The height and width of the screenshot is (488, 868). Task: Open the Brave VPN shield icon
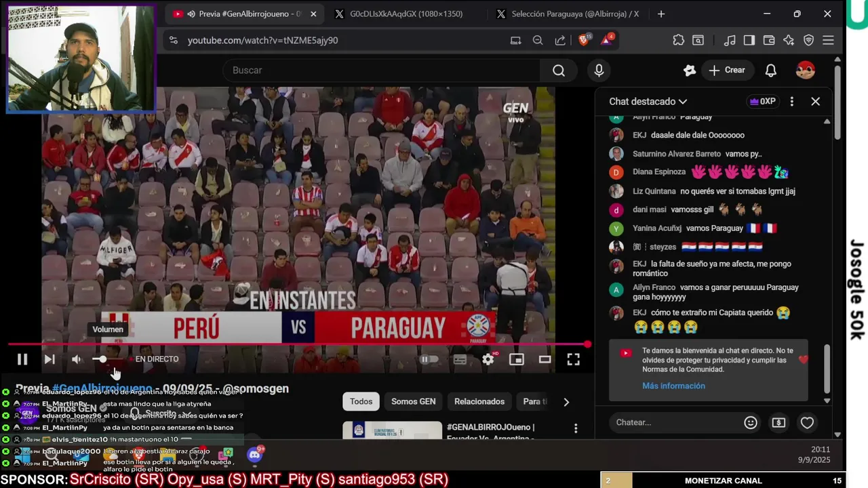(808, 41)
